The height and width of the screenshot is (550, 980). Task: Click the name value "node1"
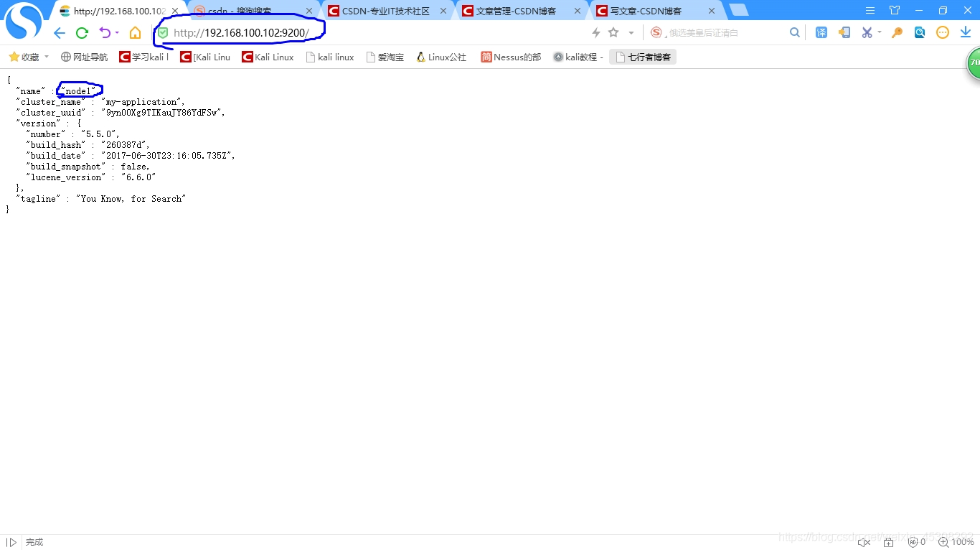[78, 91]
